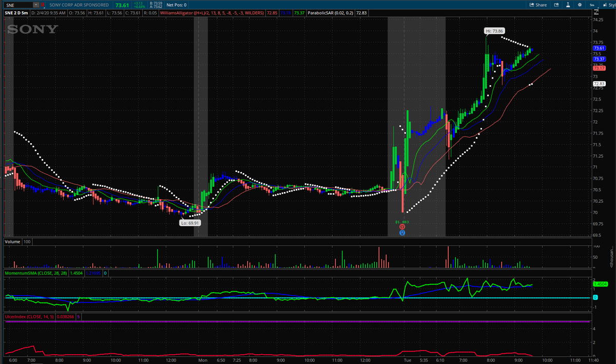Click the A: 73.62 ask quote
The height and width of the screenshot is (364, 616).
156,7
